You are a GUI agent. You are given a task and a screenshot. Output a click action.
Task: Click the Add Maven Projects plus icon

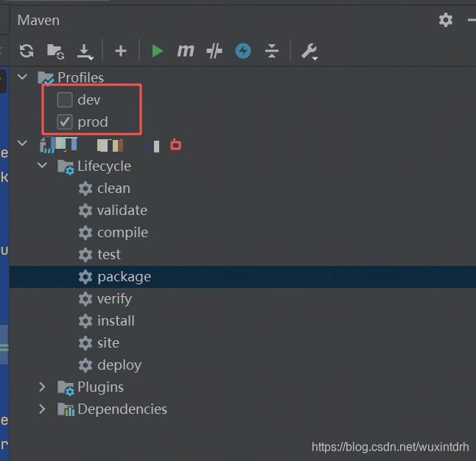121,51
